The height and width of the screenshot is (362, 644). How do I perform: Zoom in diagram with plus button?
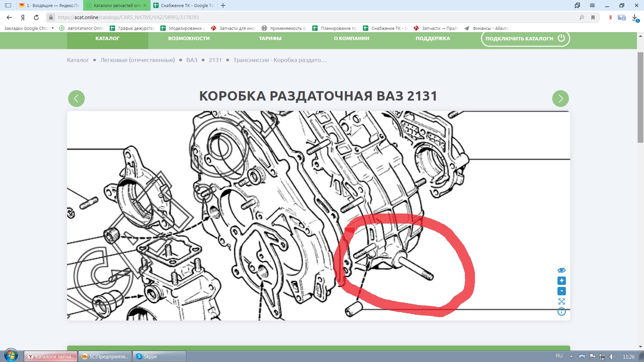point(561,281)
